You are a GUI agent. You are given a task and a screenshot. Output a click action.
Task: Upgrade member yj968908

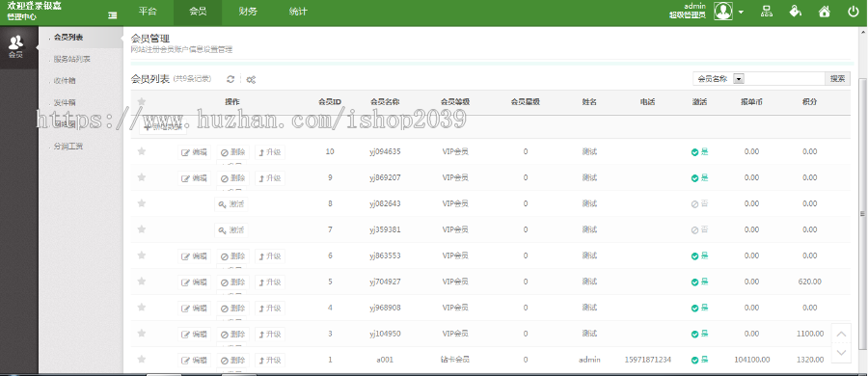(270, 309)
